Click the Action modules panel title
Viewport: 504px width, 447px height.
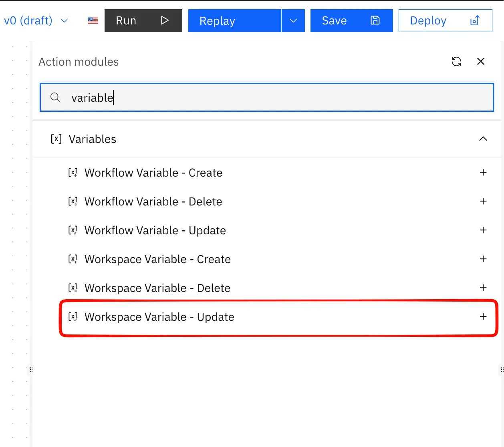tap(79, 62)
